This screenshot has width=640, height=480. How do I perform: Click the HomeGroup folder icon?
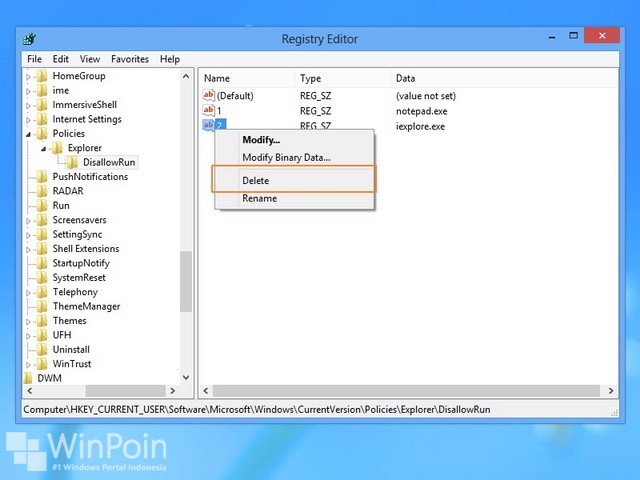coord(42,76)
